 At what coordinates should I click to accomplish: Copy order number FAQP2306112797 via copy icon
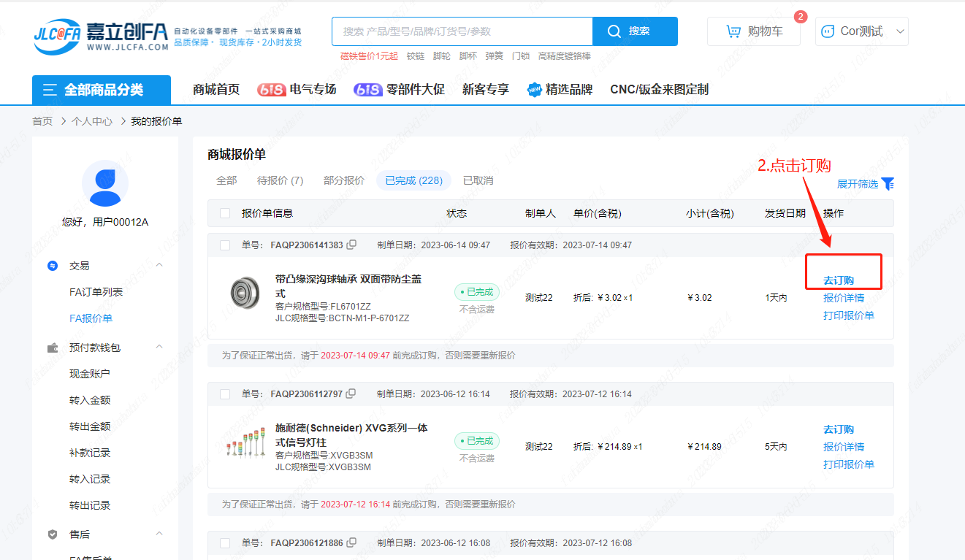pyautogui.click(x=351, y=394)
